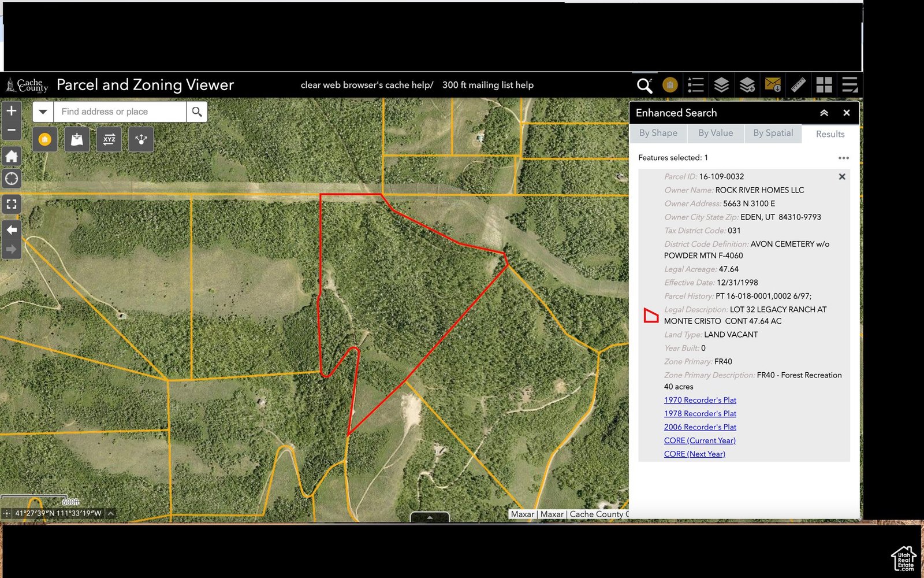Switch to the By Value tab
Screen dimensions: 924x578
716,133
